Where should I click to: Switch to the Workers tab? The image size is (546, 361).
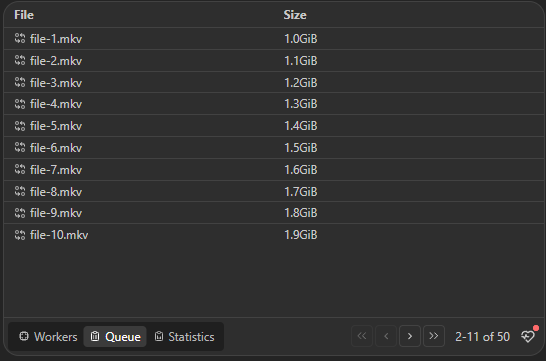(48, 336)
